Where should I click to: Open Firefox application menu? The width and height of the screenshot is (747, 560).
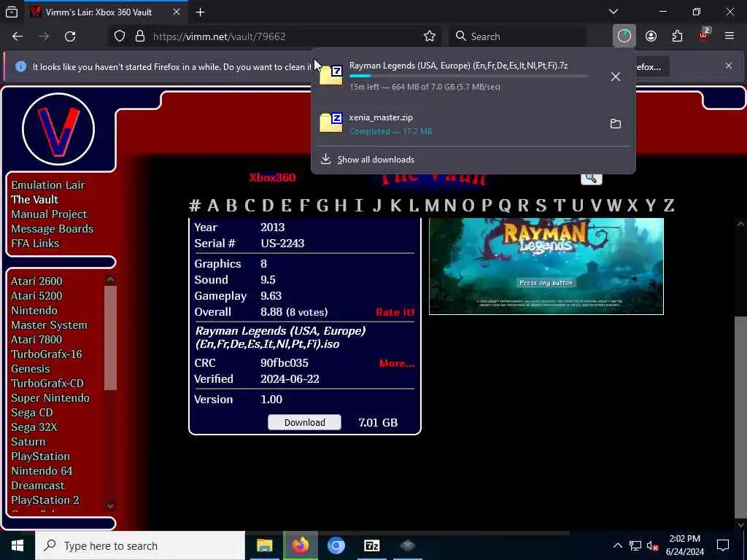(x=729, y=36)
